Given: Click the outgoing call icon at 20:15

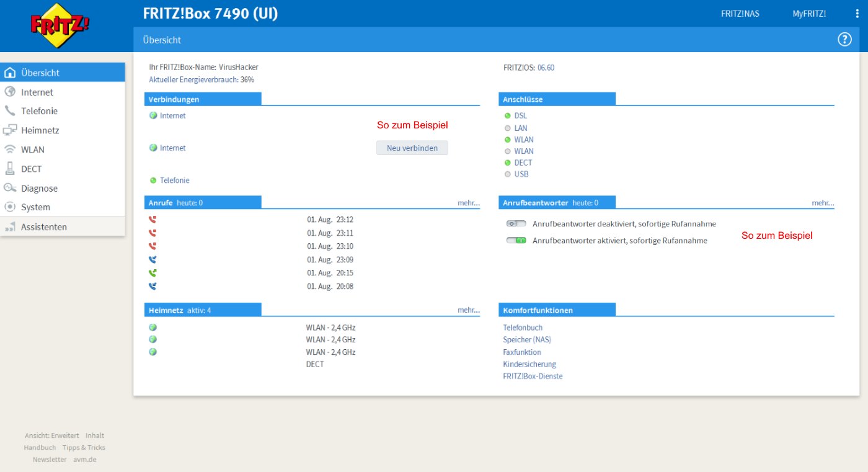Looking at the screenshot, I should tap(153, 273).
